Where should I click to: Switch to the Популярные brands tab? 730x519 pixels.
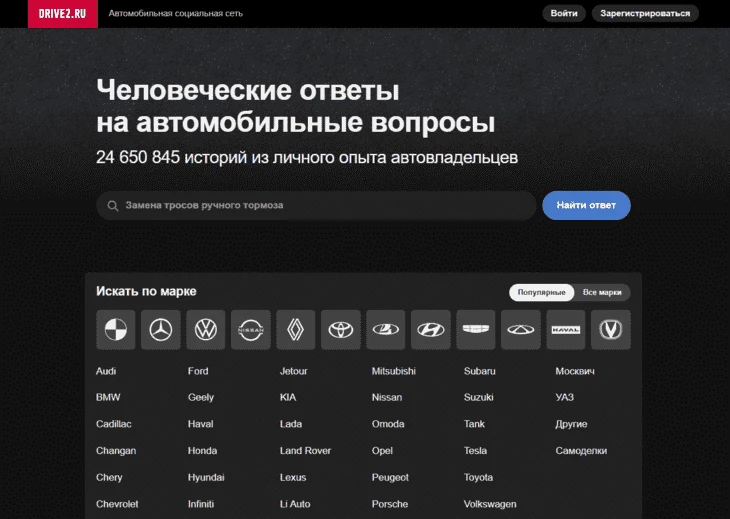click(x=541, y=292)
